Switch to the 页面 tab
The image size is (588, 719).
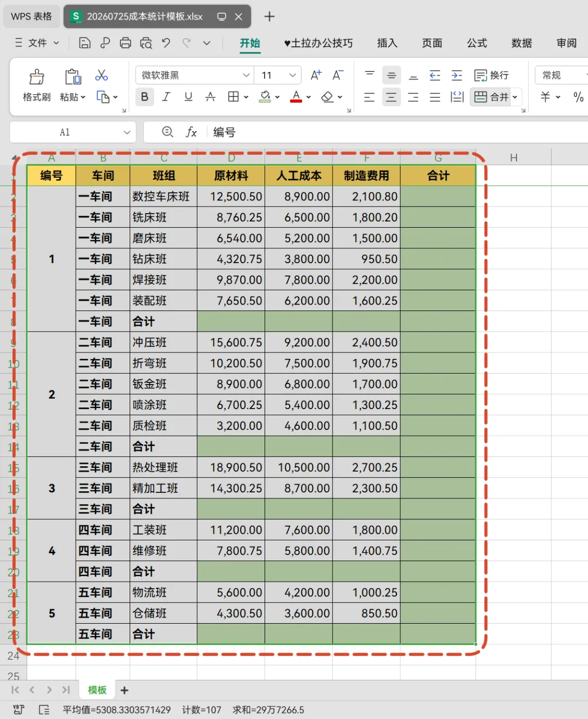pos(432,43)
